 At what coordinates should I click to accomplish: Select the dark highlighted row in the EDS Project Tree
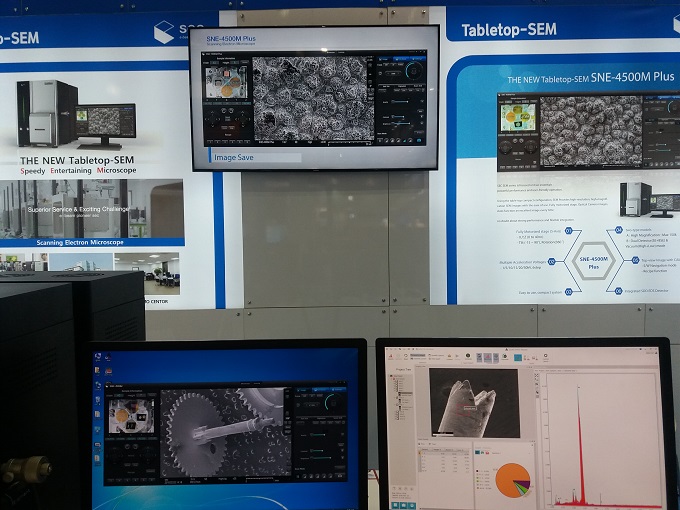click(x=405, y=393)
